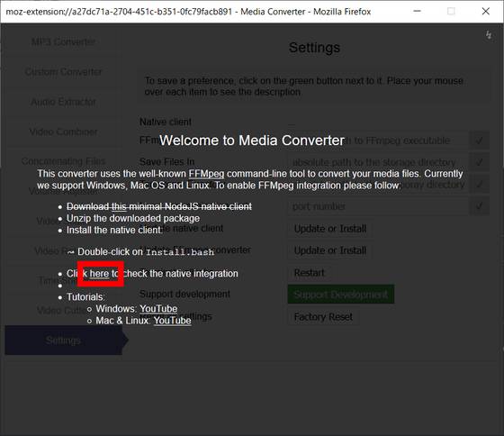Open the Audio Extractor sidebar tab
504x436 pixels.
pos(63,102)
